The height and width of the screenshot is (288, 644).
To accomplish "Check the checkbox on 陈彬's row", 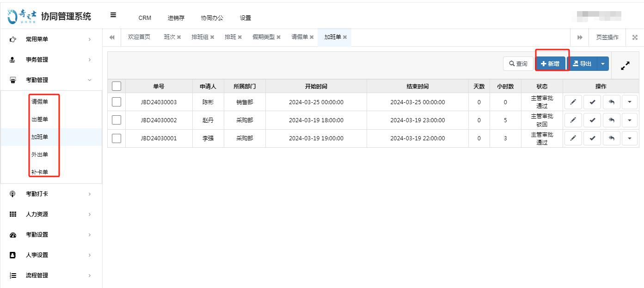I will point(117,102).
